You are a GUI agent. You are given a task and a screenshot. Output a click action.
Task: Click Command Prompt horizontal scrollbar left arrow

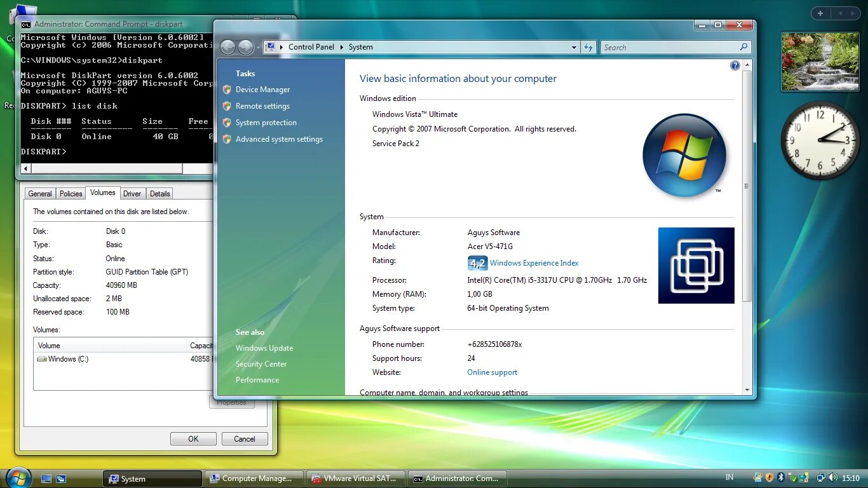pyautogui.click(x=25, y=168)
